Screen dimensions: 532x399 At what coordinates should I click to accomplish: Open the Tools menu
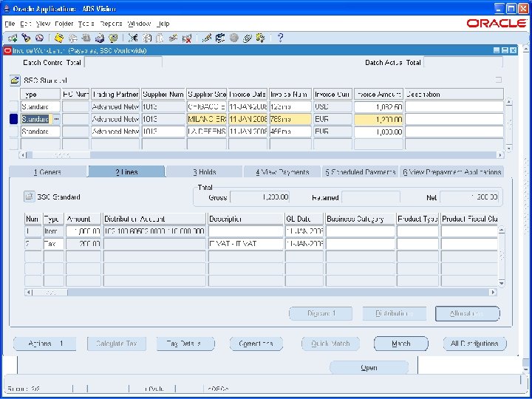(86, 24)
